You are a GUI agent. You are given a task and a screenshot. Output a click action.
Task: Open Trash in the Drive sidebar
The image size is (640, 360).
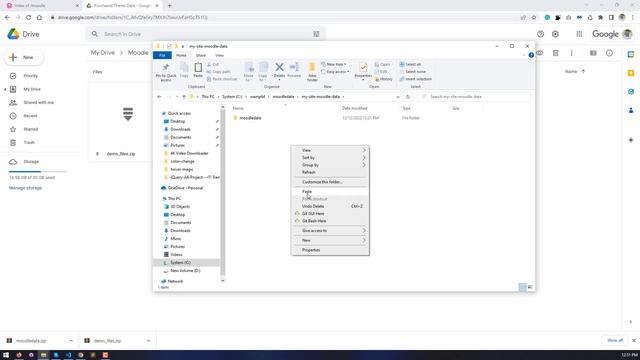coord(29,142)
